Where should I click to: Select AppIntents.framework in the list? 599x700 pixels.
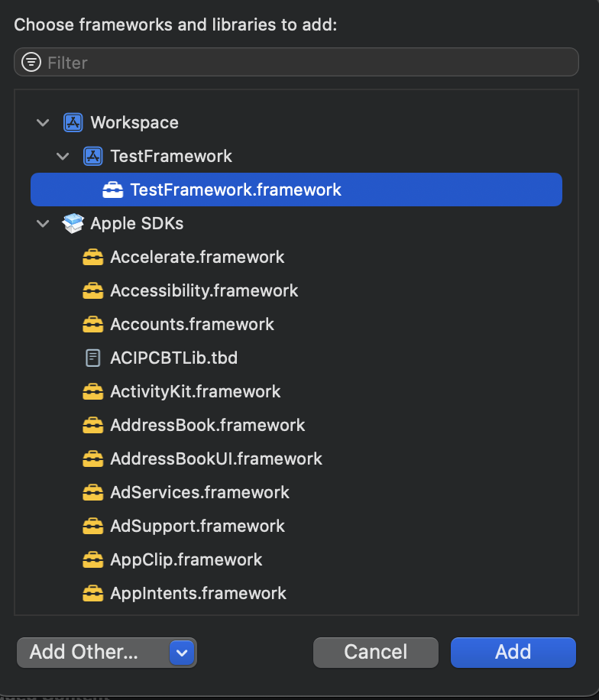(x=198, y=593)
